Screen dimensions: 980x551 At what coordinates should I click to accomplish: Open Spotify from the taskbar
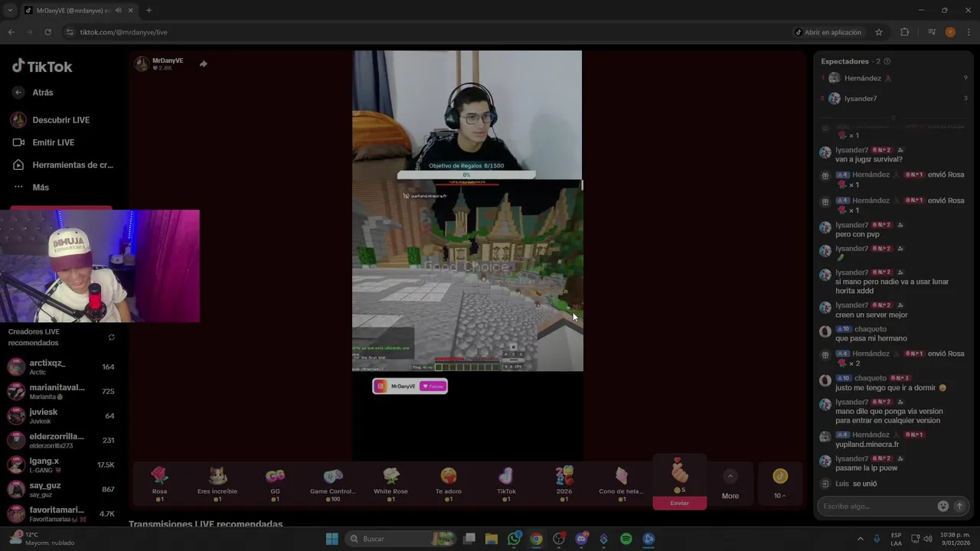click(x=626, y=539)
